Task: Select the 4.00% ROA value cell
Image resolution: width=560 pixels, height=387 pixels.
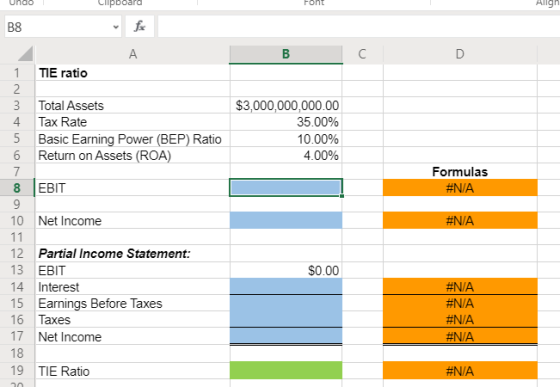Action: 286,156
